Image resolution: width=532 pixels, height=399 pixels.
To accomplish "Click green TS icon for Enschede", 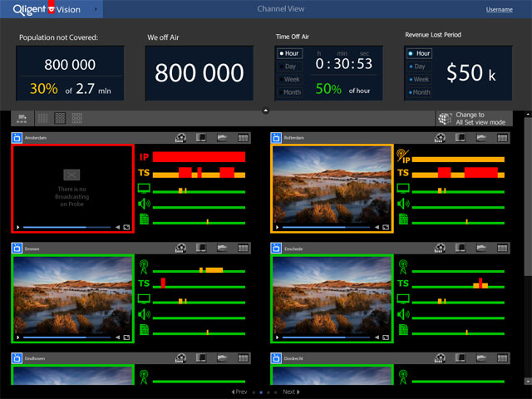I will pos(403,283).
